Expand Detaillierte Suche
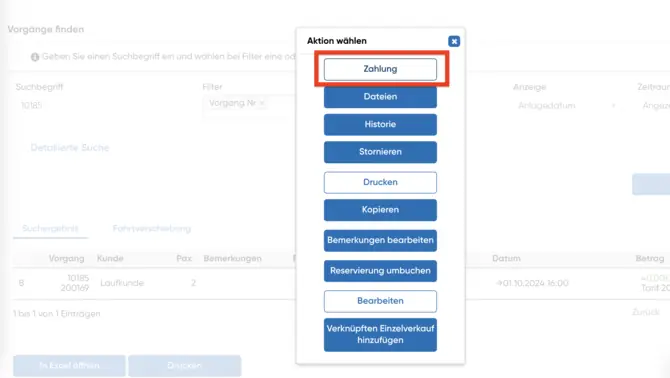The height and width of the screenshot is (378, 670). pos(70,148)
